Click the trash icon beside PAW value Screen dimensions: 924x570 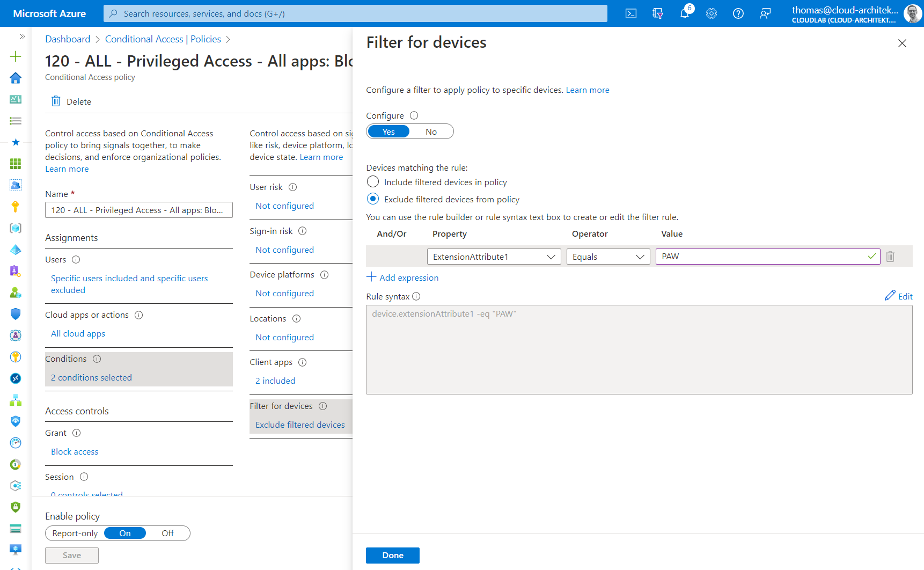890,257
